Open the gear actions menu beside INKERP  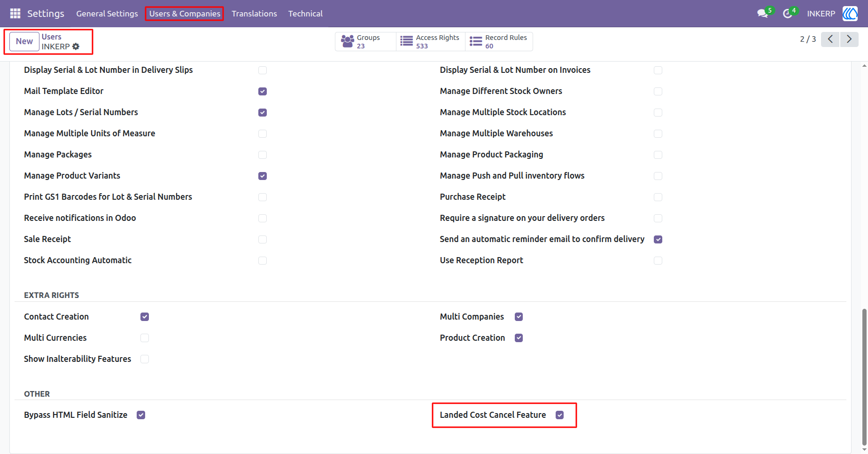pyautogui.click(x=76, y=47)
